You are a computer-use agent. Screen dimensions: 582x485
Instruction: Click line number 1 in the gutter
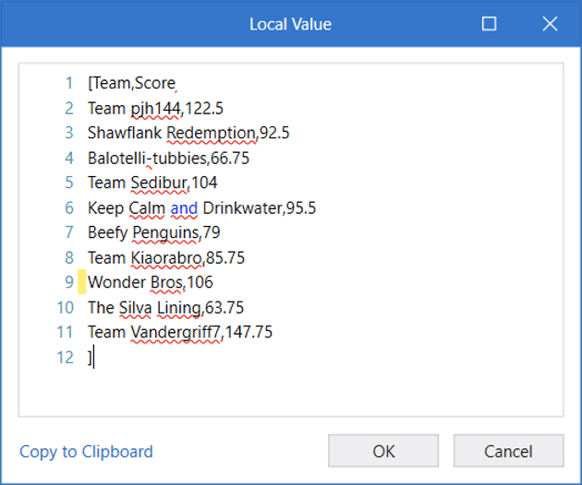69,83
